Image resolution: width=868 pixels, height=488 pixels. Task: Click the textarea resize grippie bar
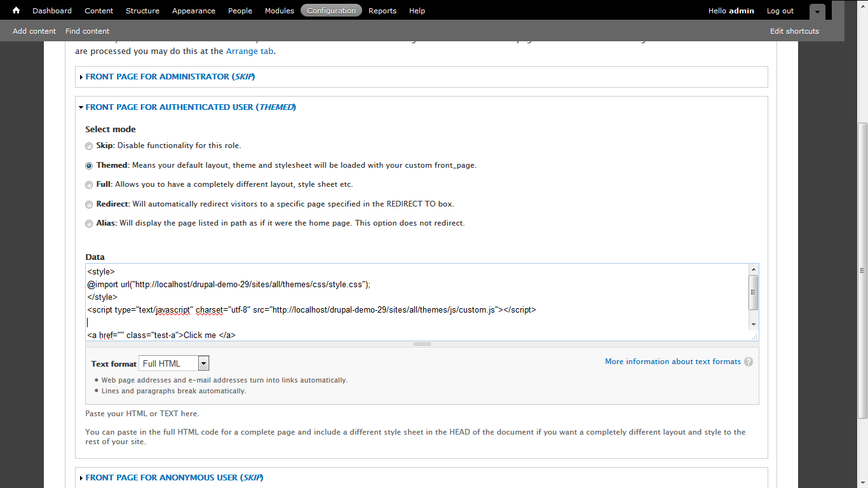(422, 344)
